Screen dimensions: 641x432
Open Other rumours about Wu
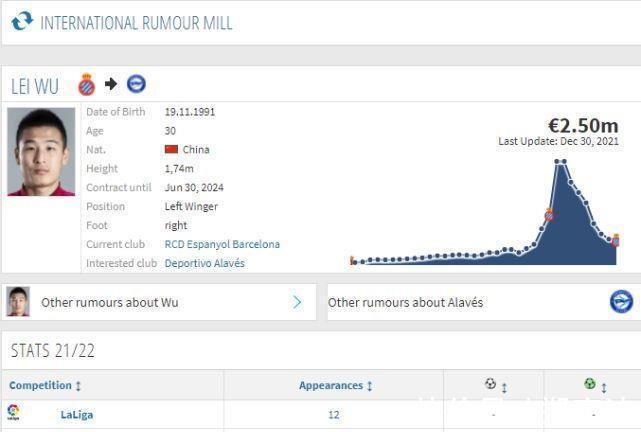click(159, 302)
